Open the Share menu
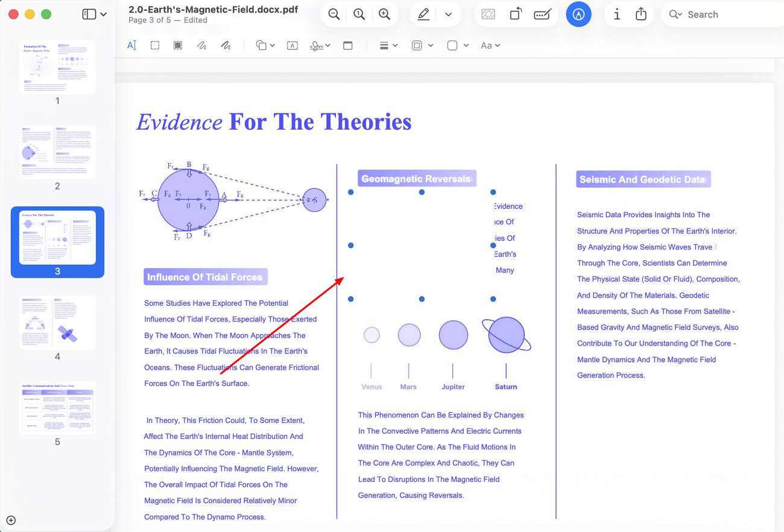Screen dimensions: 784x532 pos(641,14)
